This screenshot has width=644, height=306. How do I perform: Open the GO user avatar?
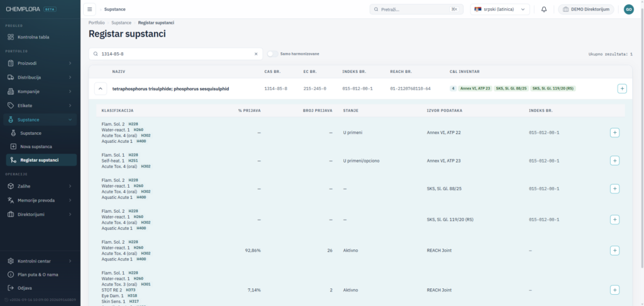(628, 9)
